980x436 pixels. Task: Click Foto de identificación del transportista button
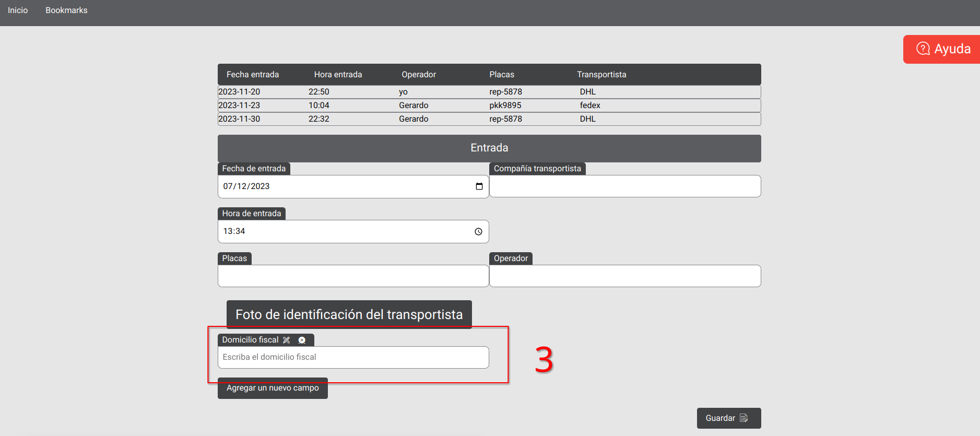(349, 314)
